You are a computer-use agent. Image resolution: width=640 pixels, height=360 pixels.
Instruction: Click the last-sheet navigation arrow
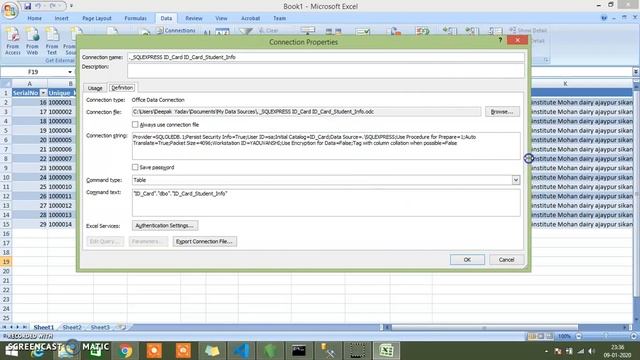tap(24, 327)
